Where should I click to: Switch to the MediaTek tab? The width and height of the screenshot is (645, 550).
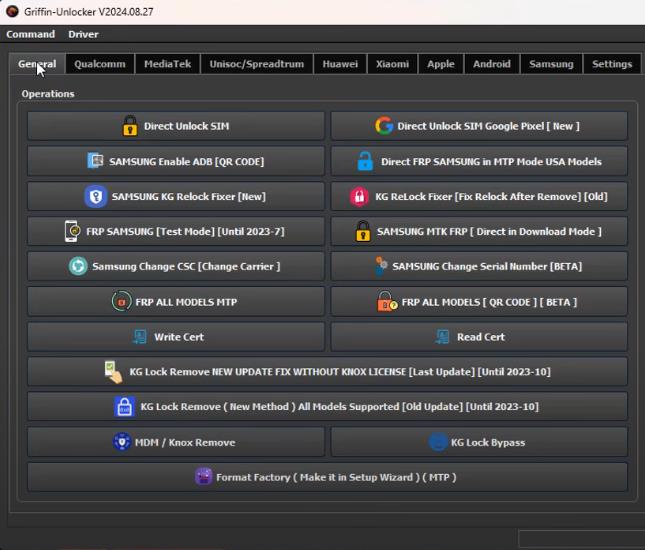coord(167,64)
